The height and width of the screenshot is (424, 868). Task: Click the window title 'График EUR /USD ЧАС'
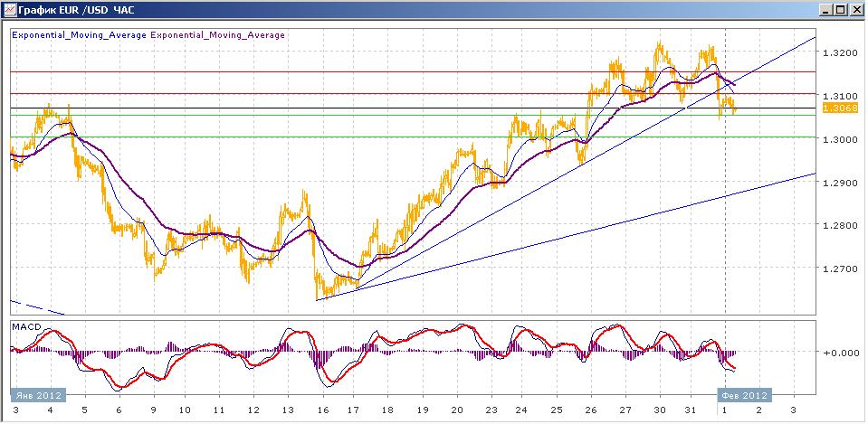click(x=76, y=9)
